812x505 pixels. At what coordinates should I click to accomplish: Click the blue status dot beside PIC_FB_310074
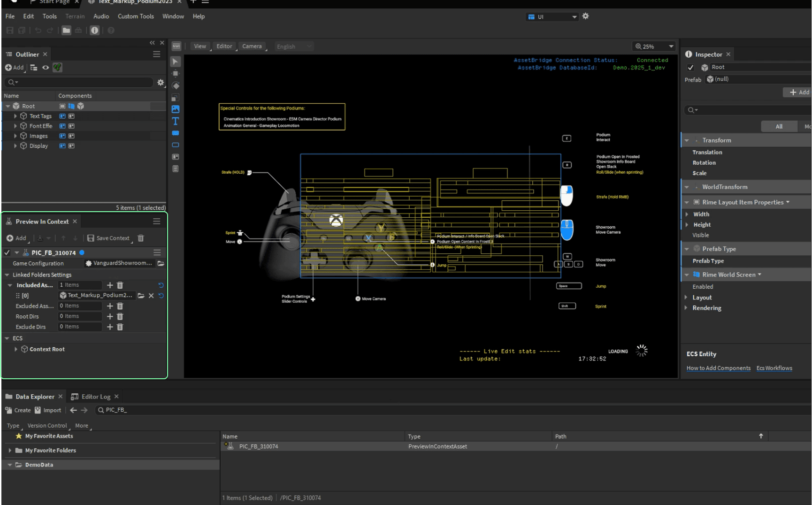[82, 252]
